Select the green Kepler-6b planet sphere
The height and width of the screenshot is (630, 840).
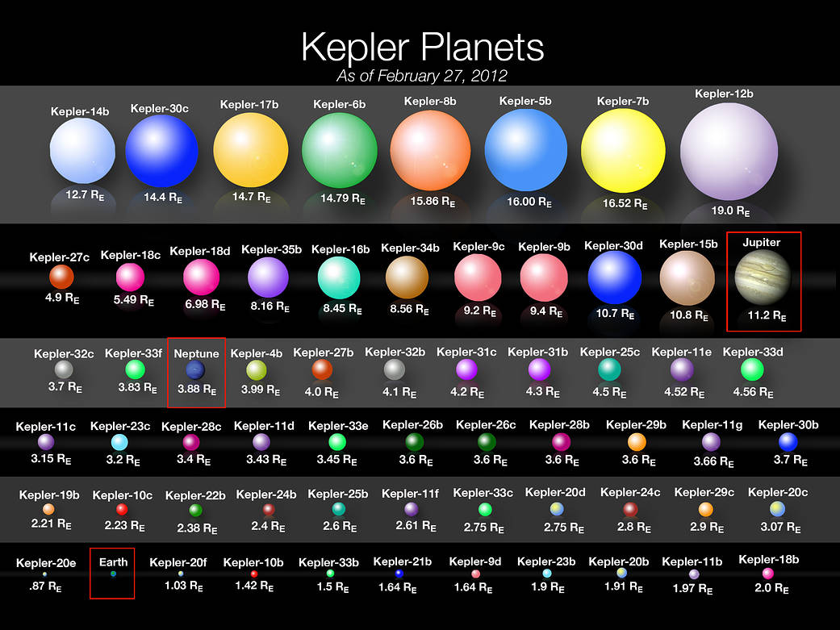340,151
